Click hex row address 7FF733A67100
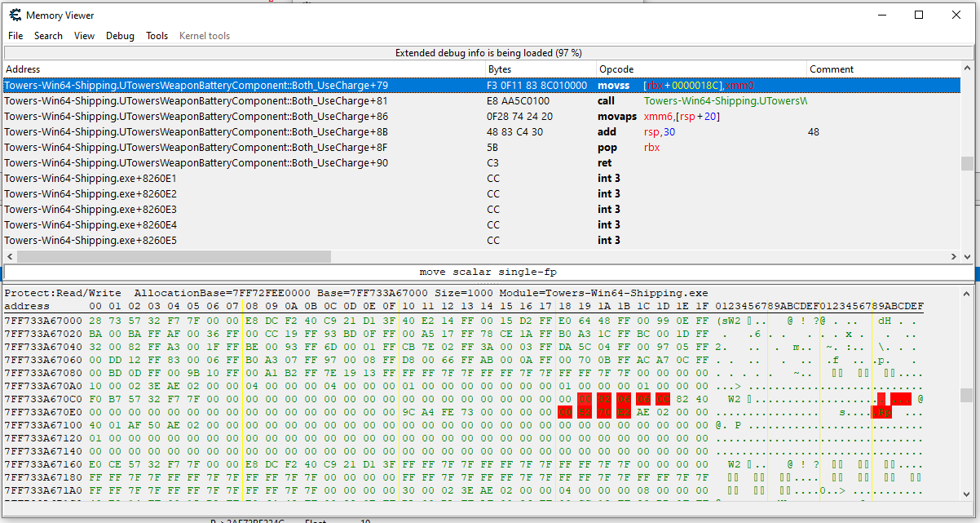 (43, 425)
